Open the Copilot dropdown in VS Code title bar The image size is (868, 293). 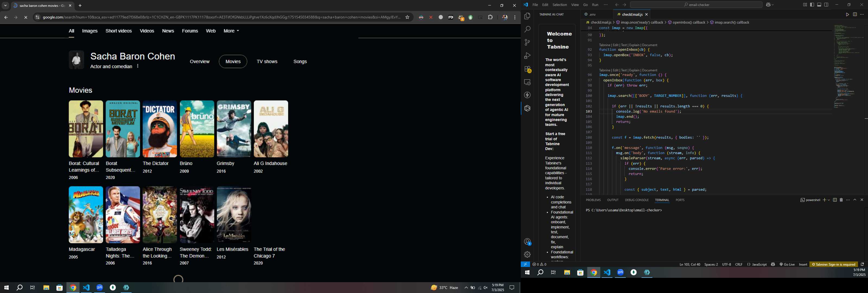click(x=770, y=5)
